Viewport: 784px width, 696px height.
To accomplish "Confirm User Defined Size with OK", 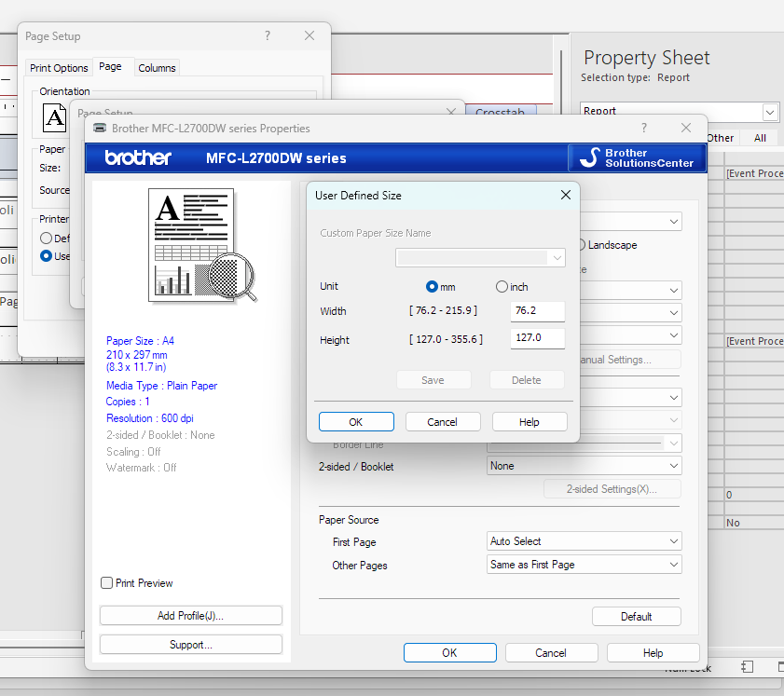I will point(356,422).
